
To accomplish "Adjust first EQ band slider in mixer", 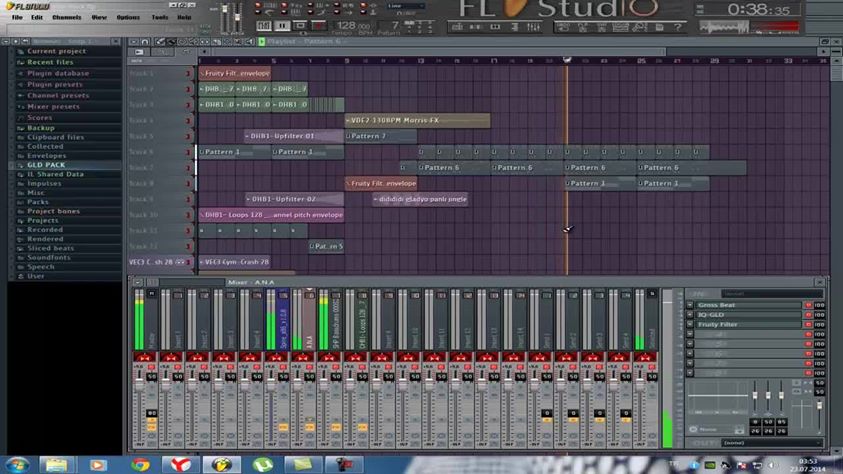I will point(755,397).
